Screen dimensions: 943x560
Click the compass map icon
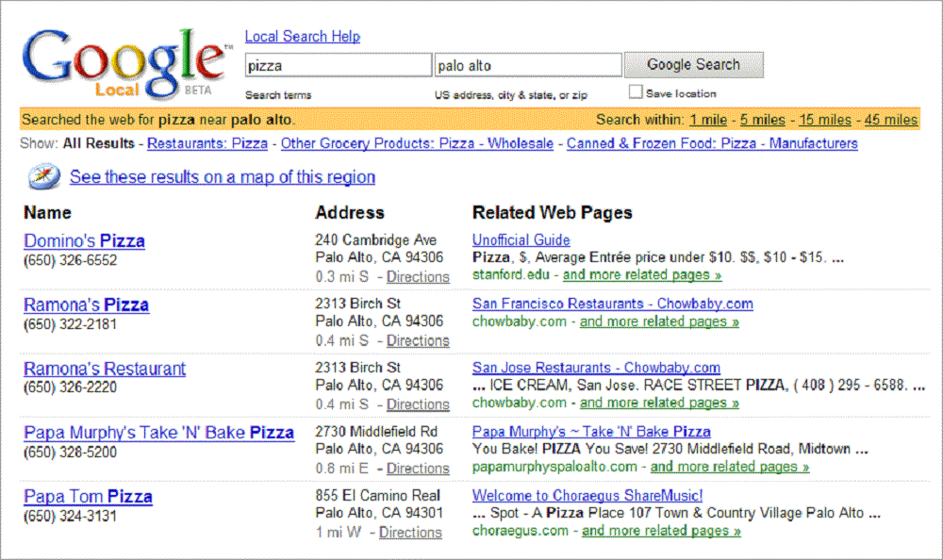coord(43,177)
